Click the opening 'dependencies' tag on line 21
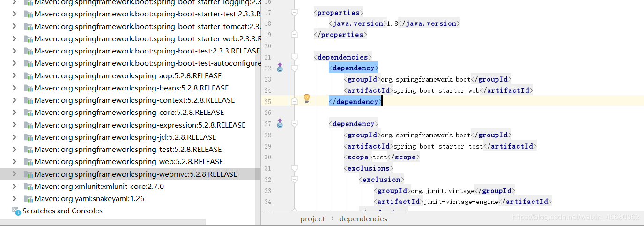 coord(343,57)
